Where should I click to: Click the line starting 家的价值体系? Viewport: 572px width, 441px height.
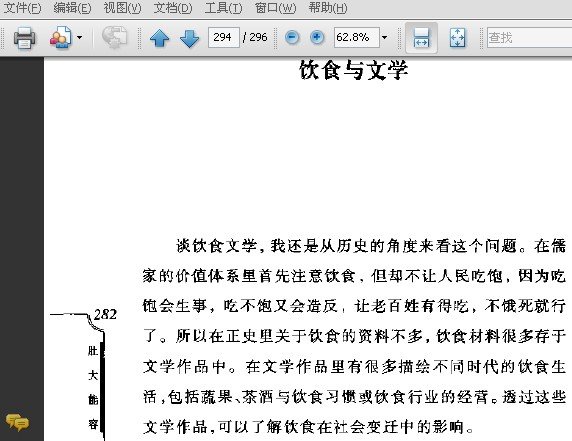coord(354,276)
